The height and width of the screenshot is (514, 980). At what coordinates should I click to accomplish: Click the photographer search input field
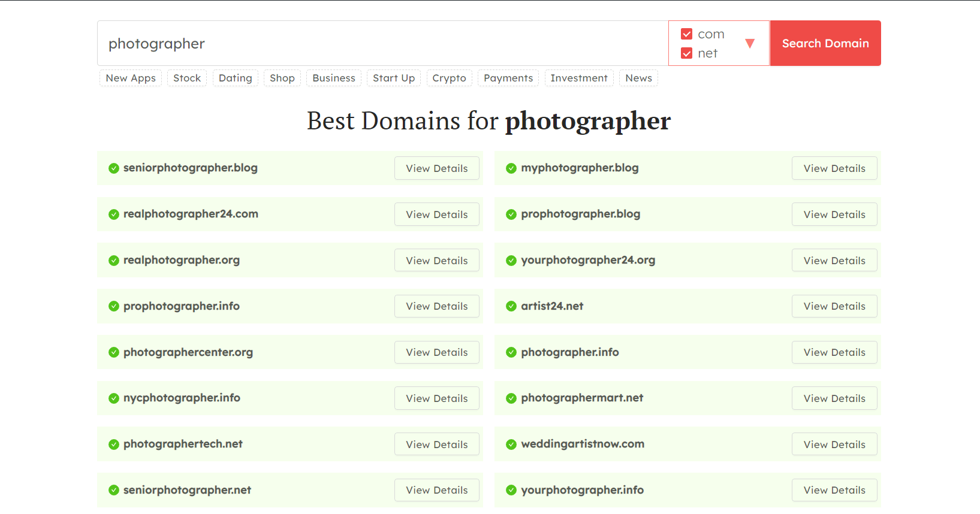tap(382, 44)
